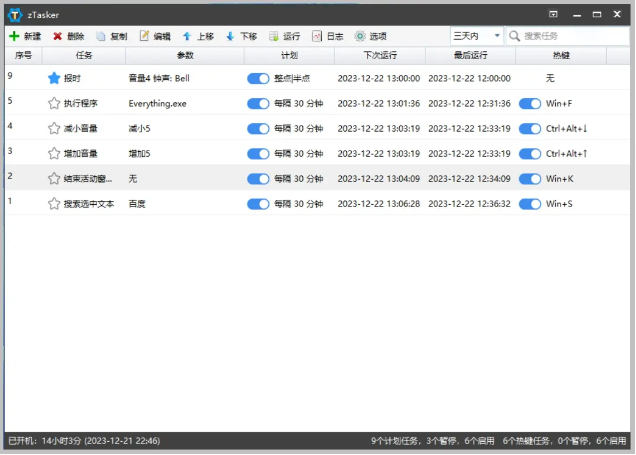The image size is (636, 455).
Task: Star the 结束活动窗 task
Action: 54,179
